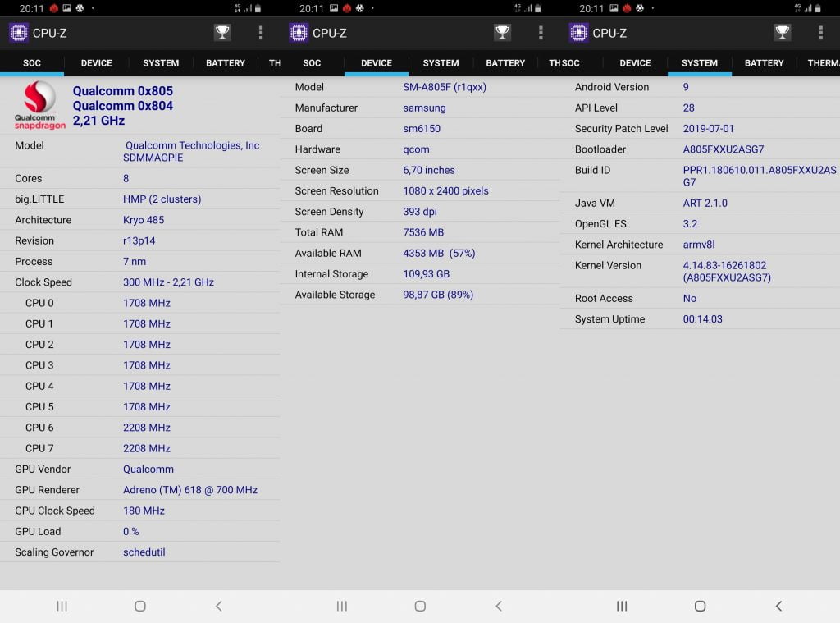Image resolution: width=840 pixels, height=623 pixels.
Task: Tap the back arrow in the first screen
Action: coord(218,606)
